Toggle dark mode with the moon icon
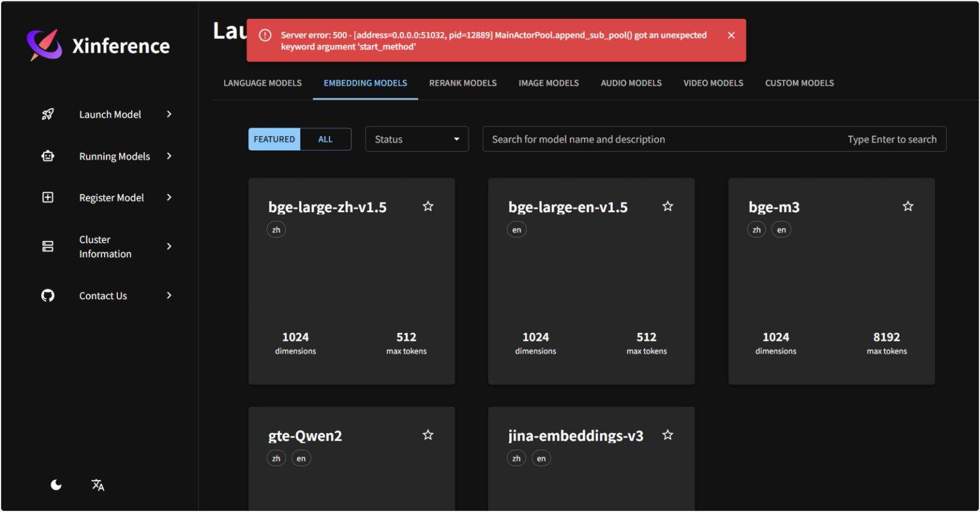980x512 pixels. [x=56, y=485]
